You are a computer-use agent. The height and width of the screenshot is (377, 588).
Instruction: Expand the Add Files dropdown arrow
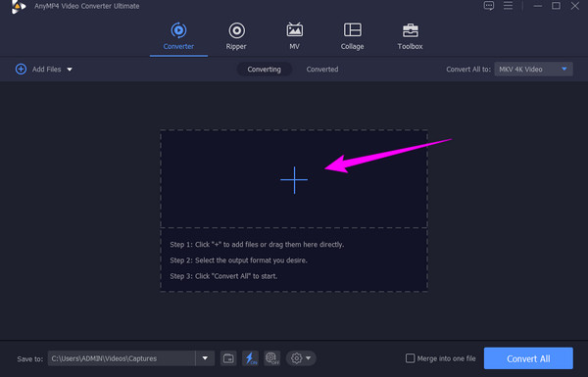pos(70,70)
